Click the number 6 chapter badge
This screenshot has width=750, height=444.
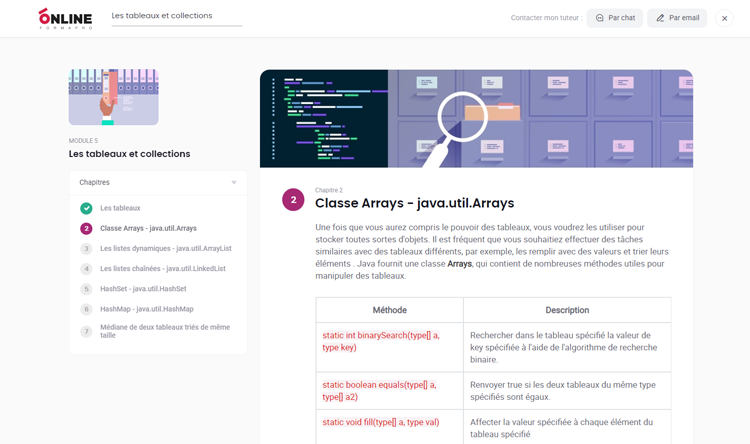click(86, 309)
